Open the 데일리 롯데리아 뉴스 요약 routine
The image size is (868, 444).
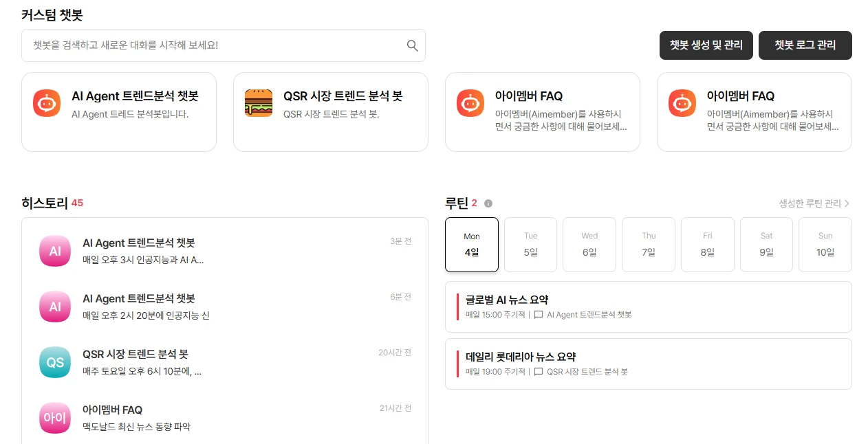coord(648,364)
